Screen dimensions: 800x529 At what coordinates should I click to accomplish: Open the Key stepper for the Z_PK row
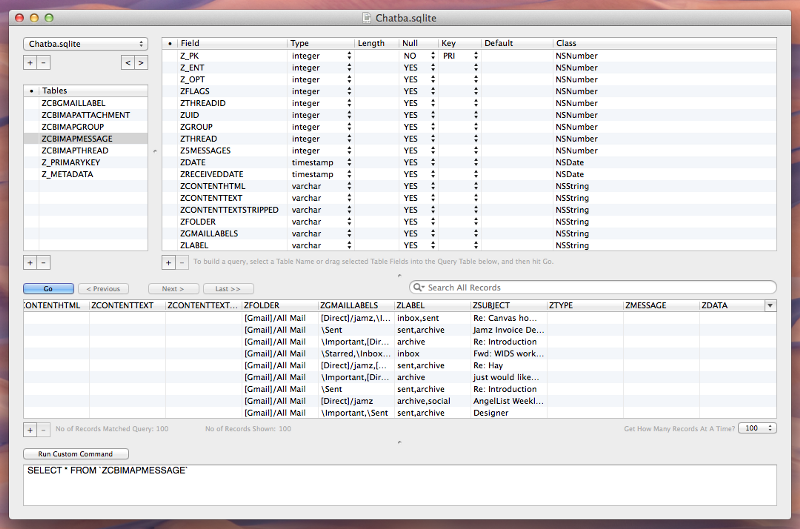coord(476,56)
